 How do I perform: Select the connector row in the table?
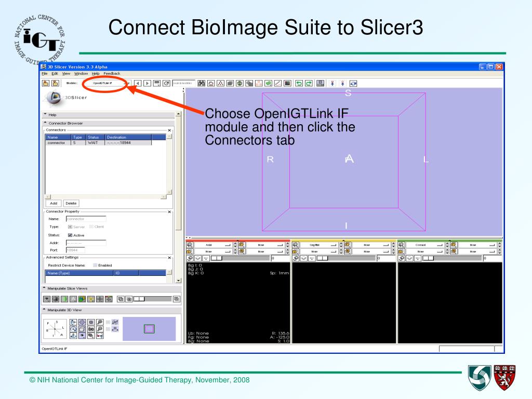(x=98, y=143)
